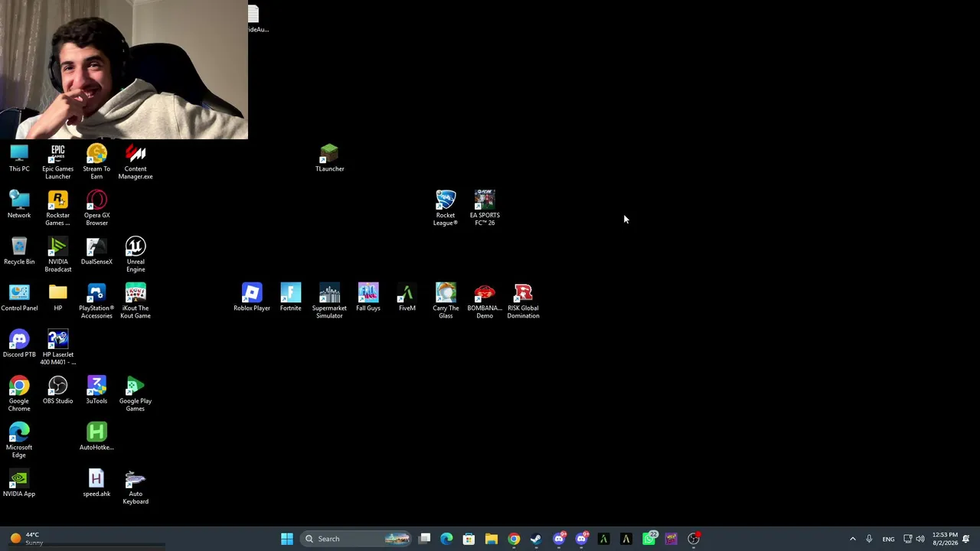Open the network status tray icon

[908, 539]
